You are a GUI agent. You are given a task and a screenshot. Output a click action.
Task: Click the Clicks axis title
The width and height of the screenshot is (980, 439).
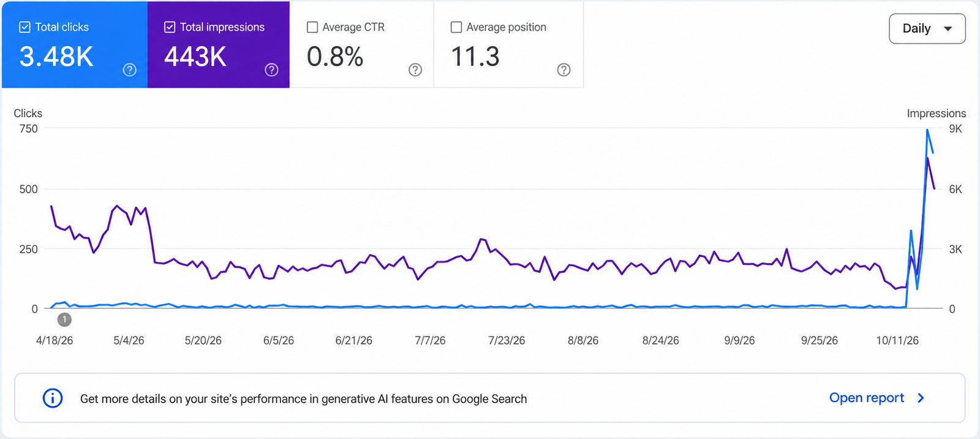coord(28,113)
